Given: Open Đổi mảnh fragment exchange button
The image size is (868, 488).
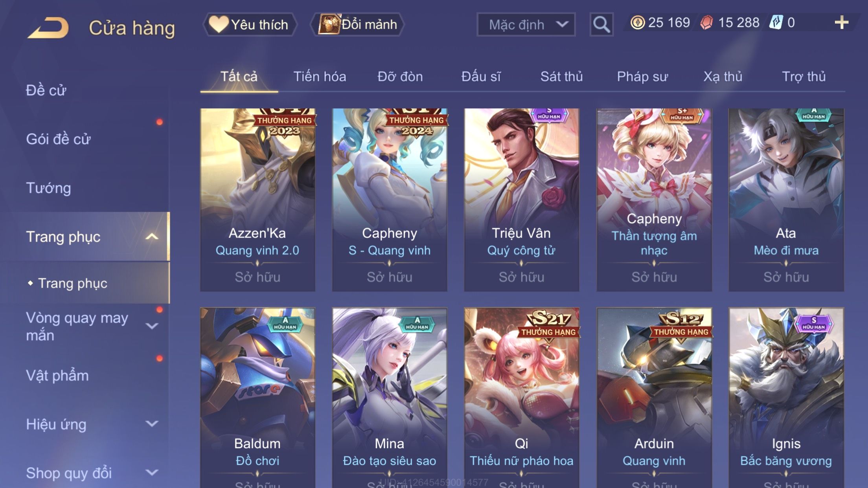Looking at the screenshot, I should tap(357, 24).
